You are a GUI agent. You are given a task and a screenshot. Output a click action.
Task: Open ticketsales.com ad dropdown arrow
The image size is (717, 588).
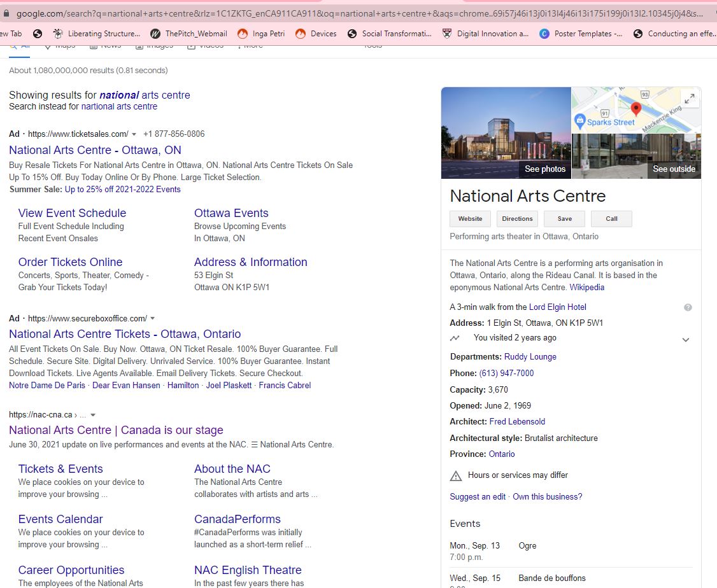(x=134, y=134)
